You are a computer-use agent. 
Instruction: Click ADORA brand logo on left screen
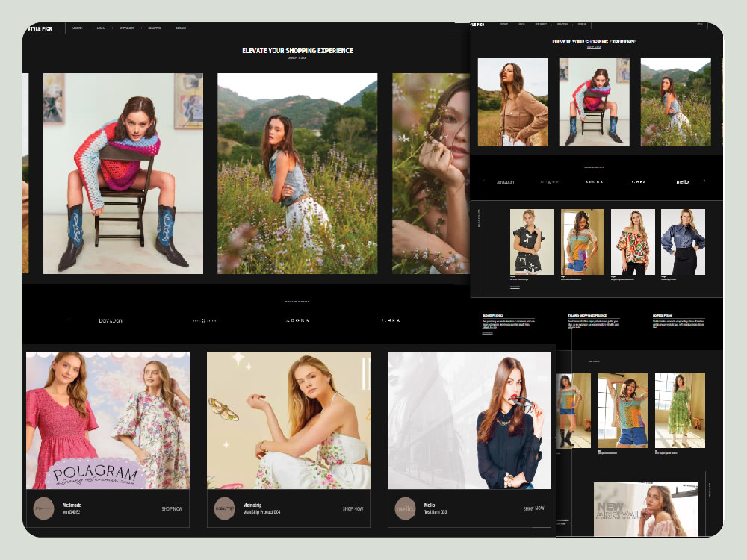tap(298, 320)
